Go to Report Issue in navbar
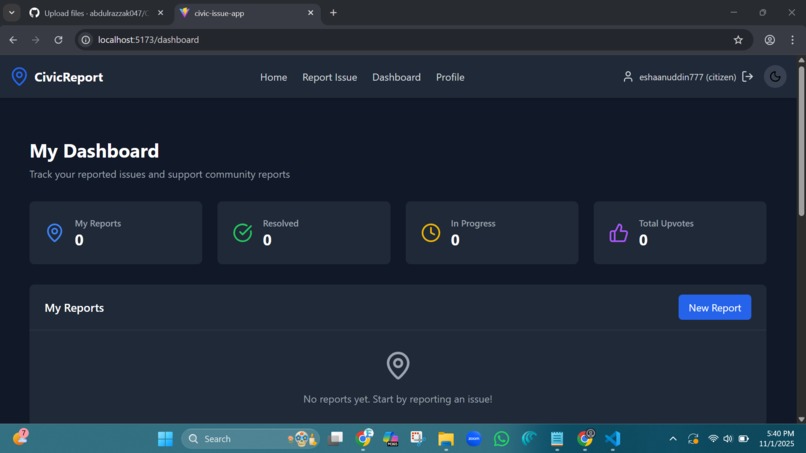806x453 pixels. tap(329, 77)
